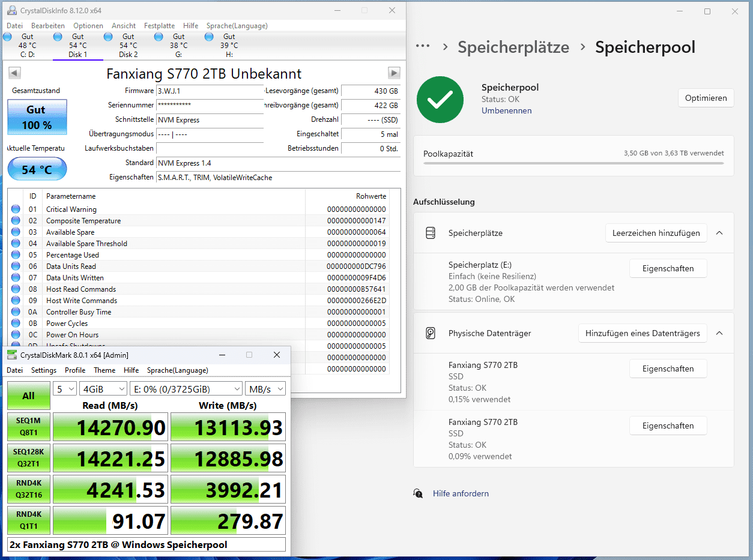The image size is (753, 560).
Task: Collapse the Speicherplätze section chevron
Action: (x=719, y=233)
